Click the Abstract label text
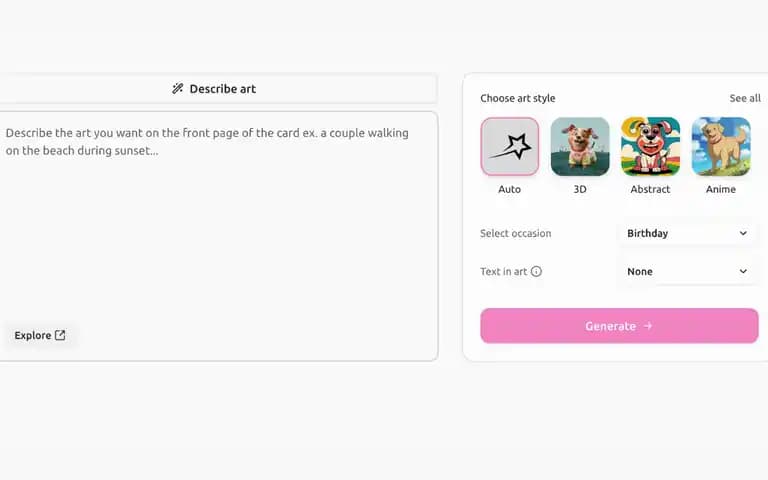 tap(650, 189)
